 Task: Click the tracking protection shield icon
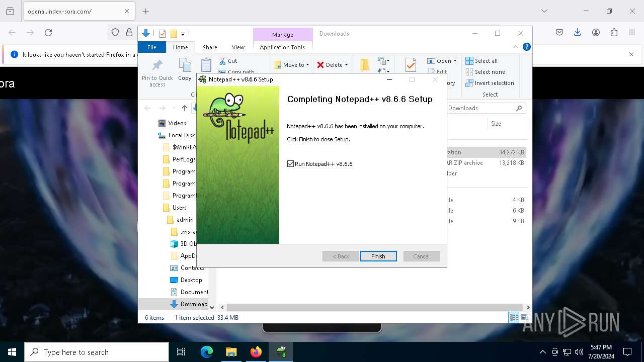click(115, 32)
